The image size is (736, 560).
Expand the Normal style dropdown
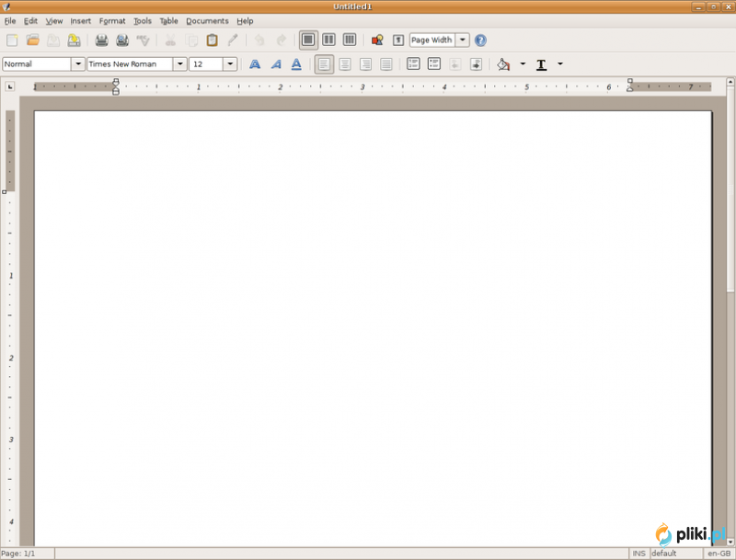click(78, 63)
